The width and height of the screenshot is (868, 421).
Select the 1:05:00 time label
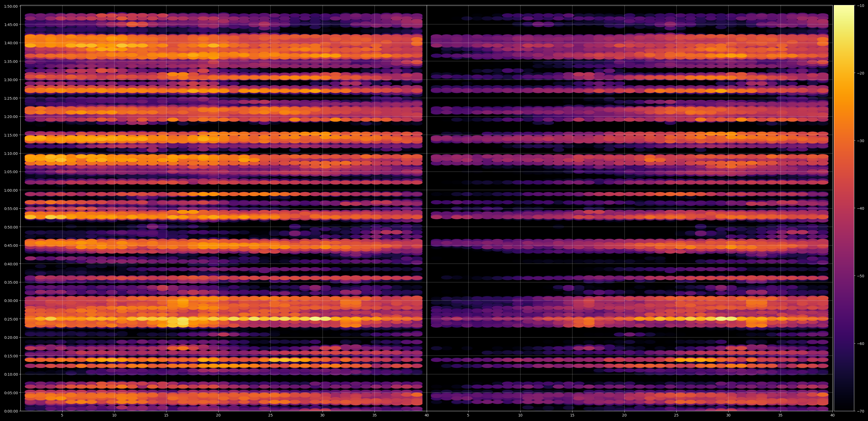(11, 172)
